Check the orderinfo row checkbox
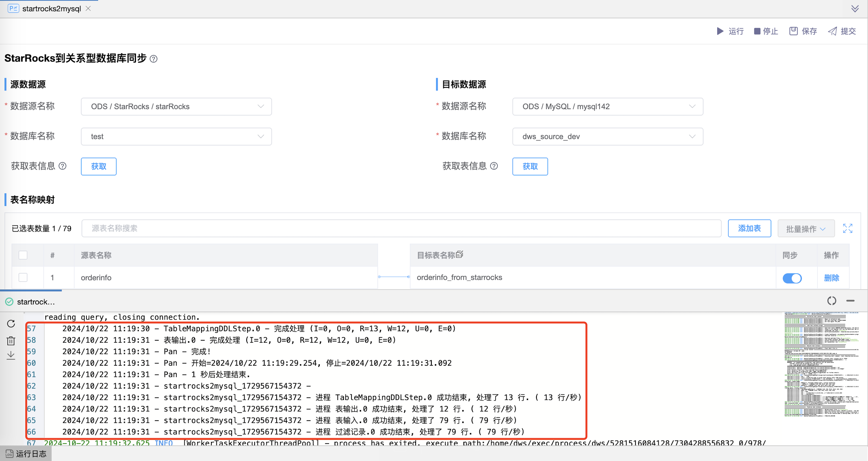The height and width of the screenshot is (461, 868). point(23,277)
